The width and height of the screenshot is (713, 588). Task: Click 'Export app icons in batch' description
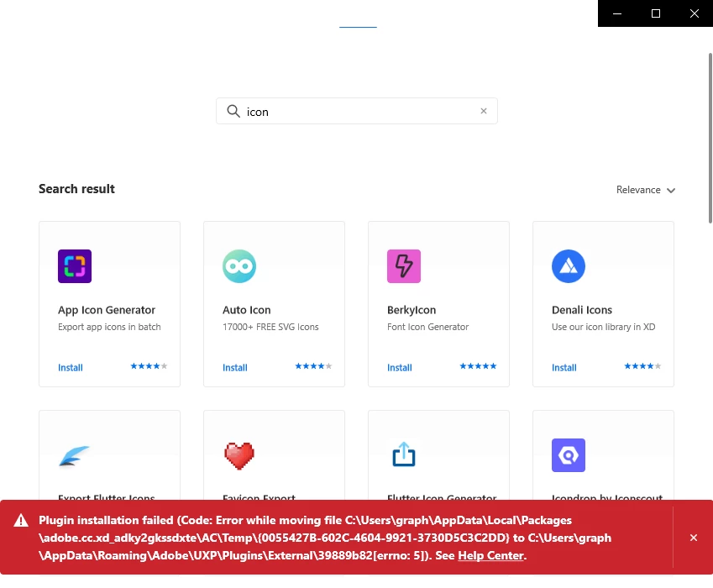click(x=109, y=327)
